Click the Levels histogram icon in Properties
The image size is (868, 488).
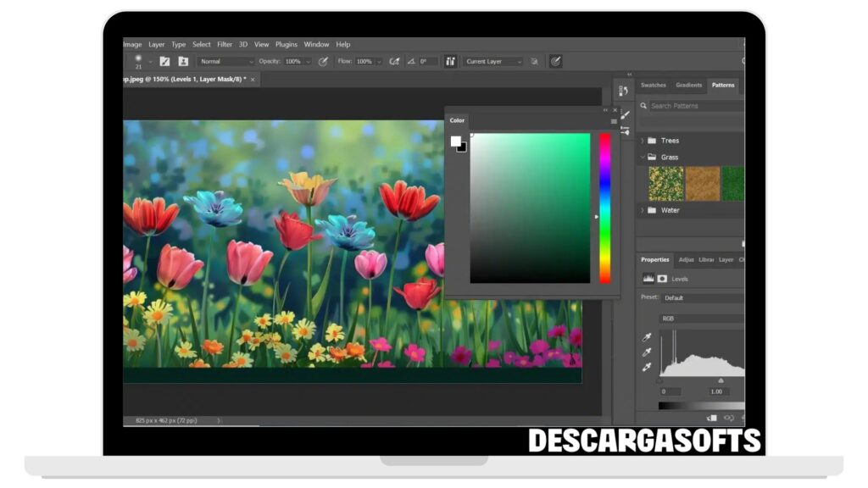pos(648,278)
